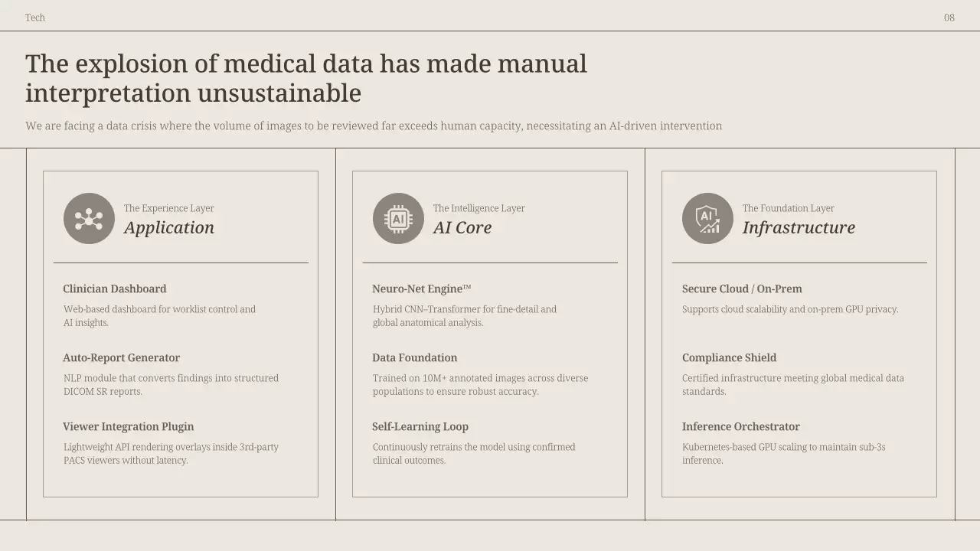Click the Application network nodes icon
Screen dimensions: 980x551
tap(89, 219)
